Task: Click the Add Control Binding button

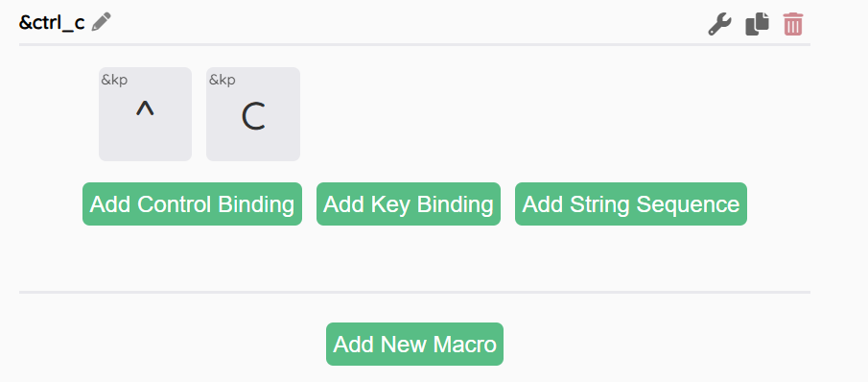Action: pyautogui.click(x=192, y=203)
